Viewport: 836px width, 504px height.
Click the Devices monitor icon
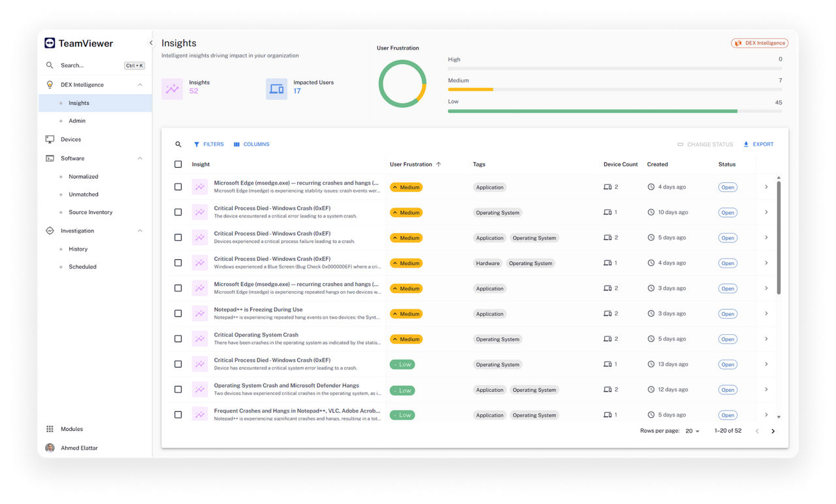coord(50,139)
